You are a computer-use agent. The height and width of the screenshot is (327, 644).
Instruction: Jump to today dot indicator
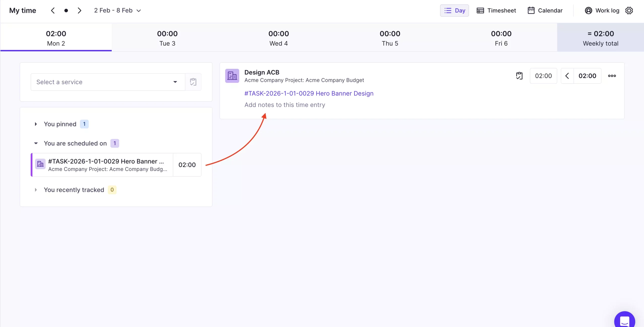tap(66, 11)
